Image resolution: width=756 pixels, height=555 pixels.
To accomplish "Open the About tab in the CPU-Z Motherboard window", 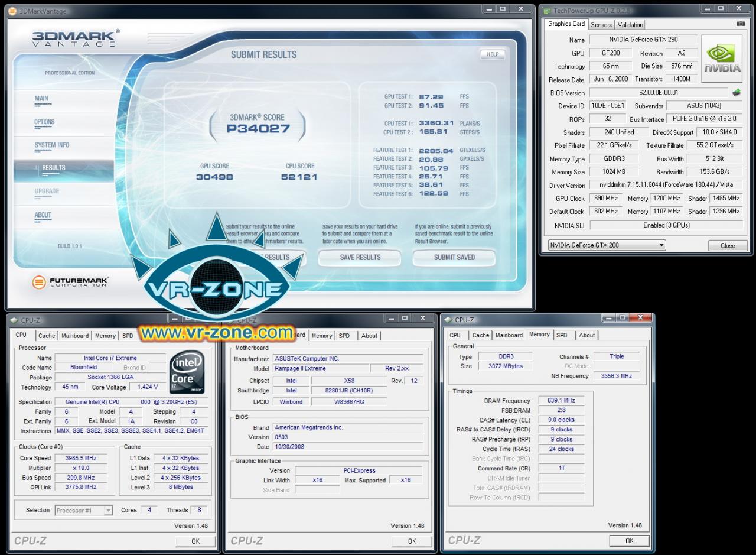I will (x=370, y=336).
